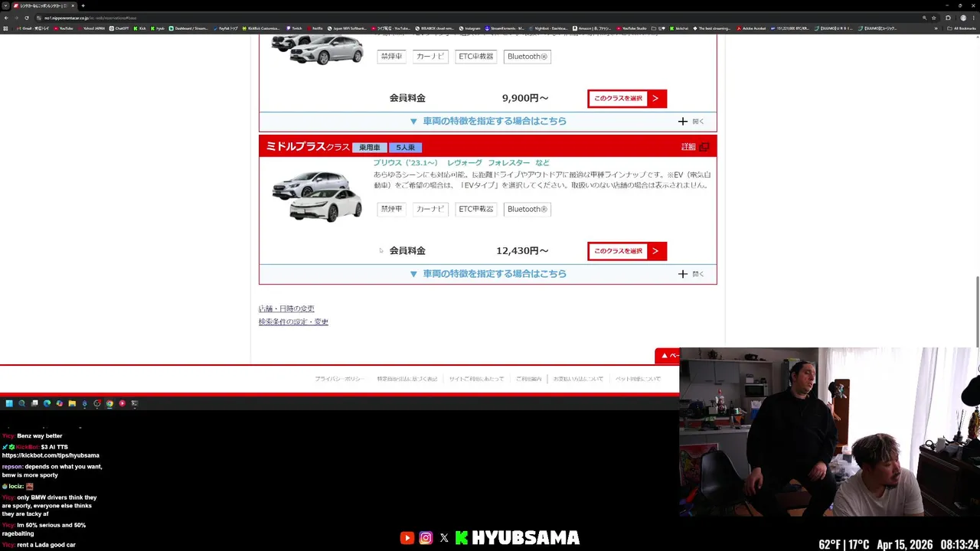Click the カーナビ badge in ミドルプラス class
The image size is (980, 551).
430,209
